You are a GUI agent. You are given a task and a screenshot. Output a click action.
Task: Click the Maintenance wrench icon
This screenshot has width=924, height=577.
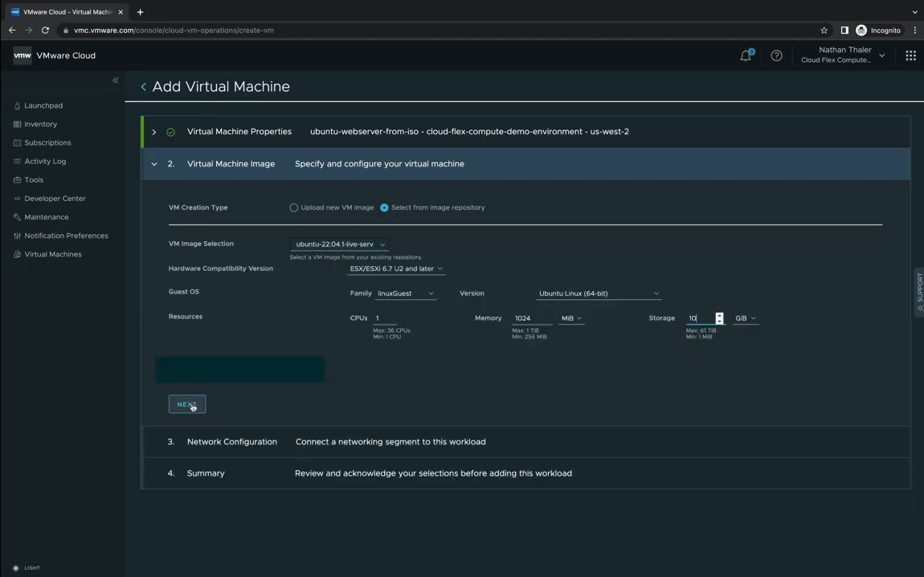point(17,217)
